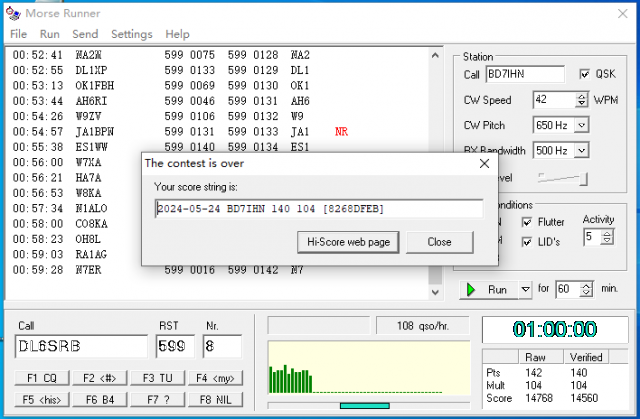
Task: Adjust the monitor level slider
Action: point(562,178)
